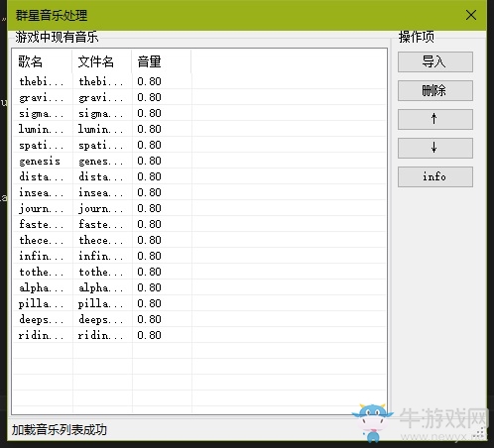Screen dimensions: 494x448
Task: Click the 删除 delete button
Action: (x=435, y=90)
